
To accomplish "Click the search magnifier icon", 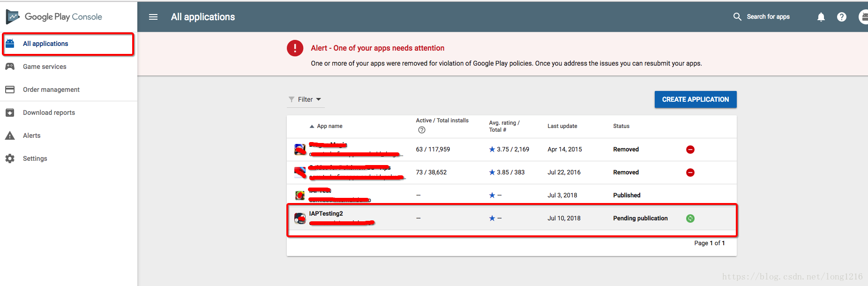I will click(737, 17).
